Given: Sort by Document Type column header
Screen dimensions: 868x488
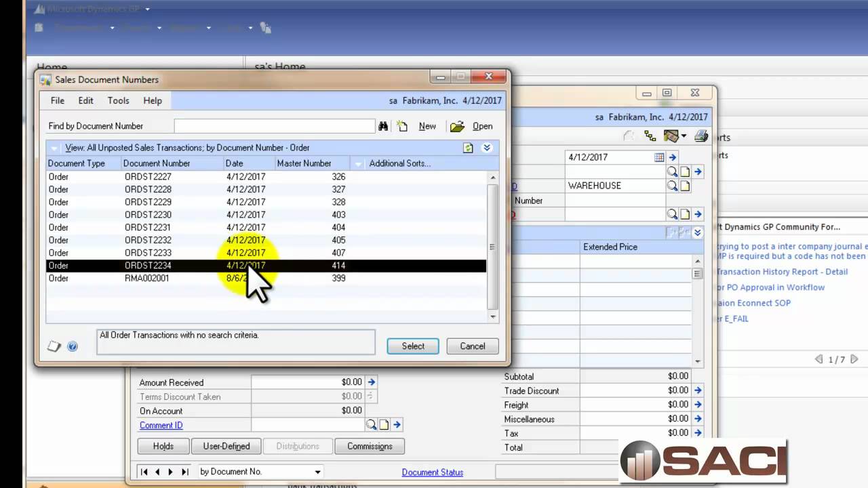Looking at the screenshot, I should (x=83, y=163).
